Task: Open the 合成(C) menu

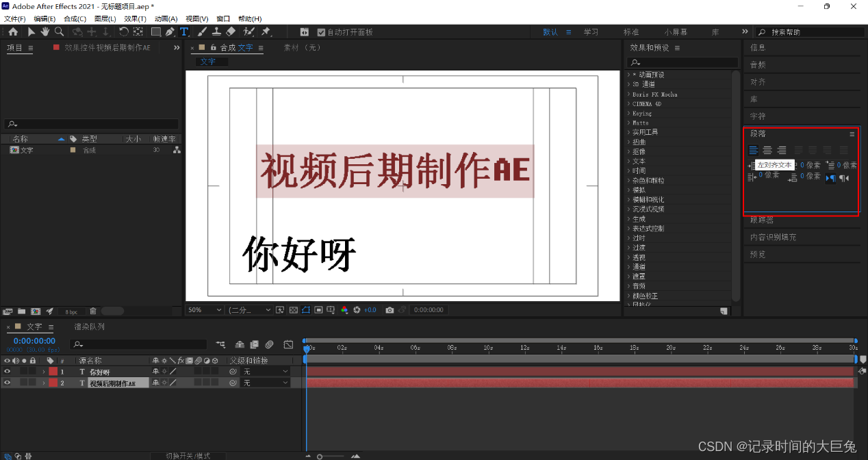Action: tap(75, 19)
